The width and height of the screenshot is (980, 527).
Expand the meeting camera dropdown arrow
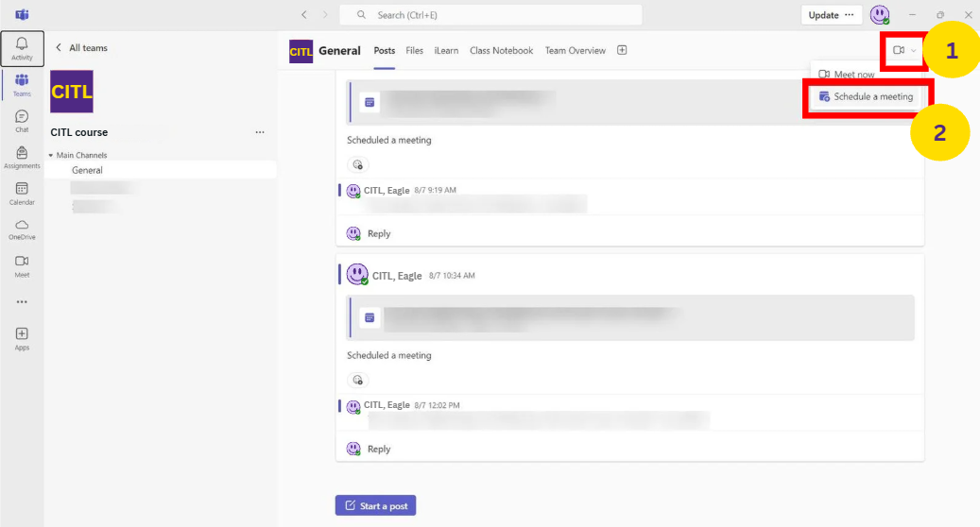tap(914, 51)
